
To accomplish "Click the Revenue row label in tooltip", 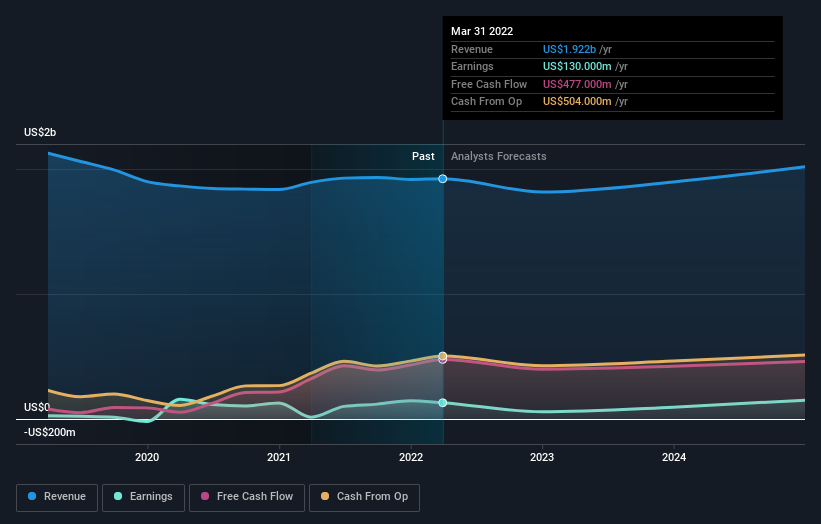I will click(472, 49).
